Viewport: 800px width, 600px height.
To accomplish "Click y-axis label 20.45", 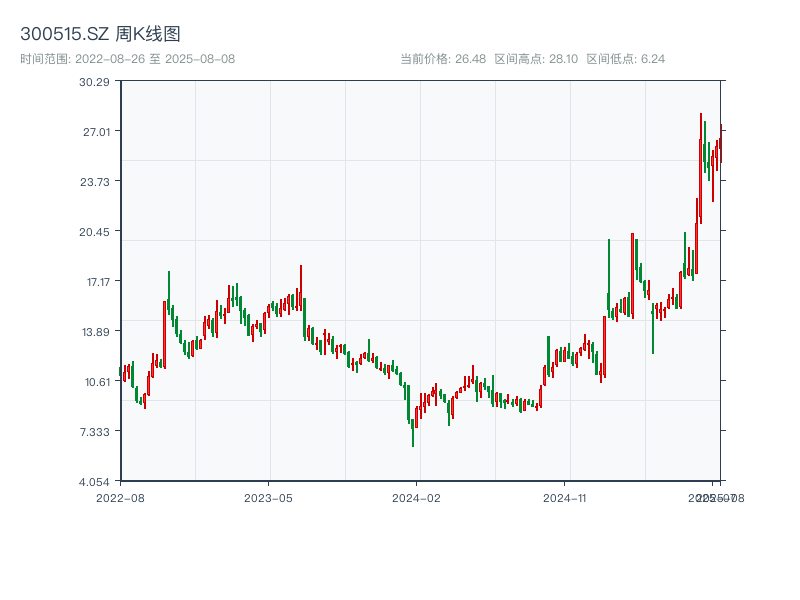I will point(94,232).
